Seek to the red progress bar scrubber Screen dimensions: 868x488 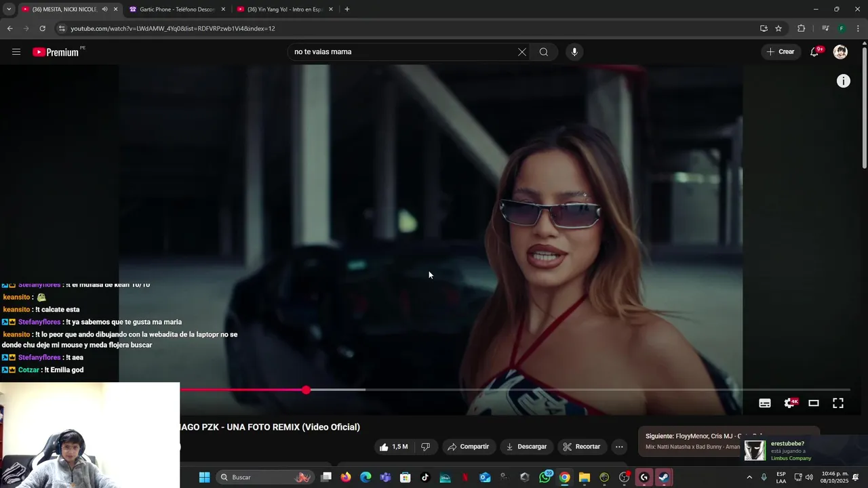coord(307,390)
